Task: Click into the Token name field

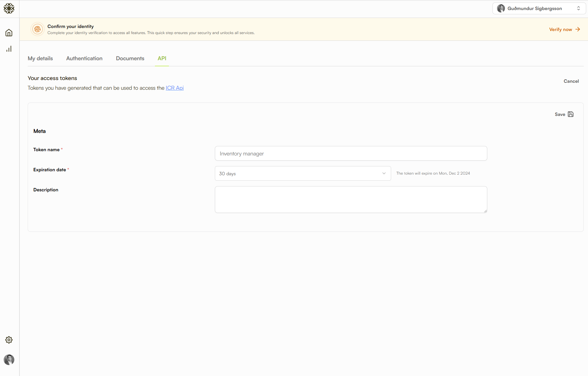Action: pyautogui.click(x=351, y=154)
